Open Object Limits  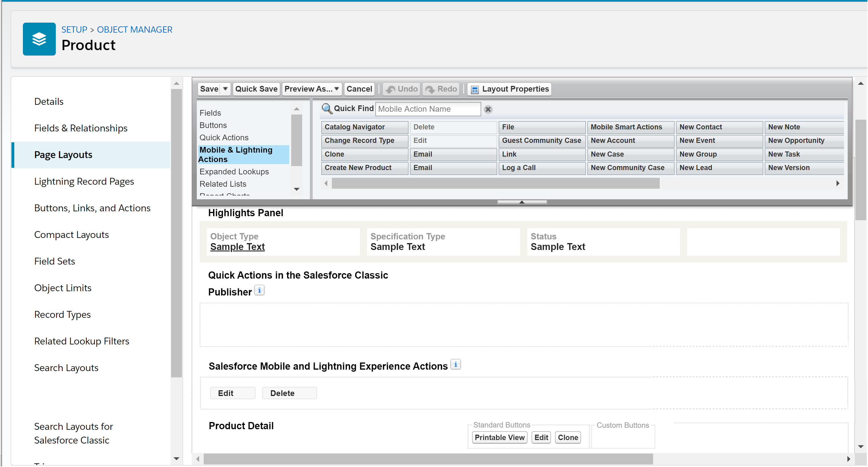click(x=63, y=288)
